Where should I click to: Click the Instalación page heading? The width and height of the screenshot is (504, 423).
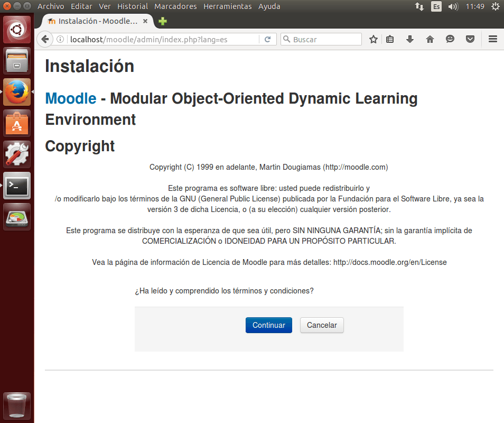90,66
